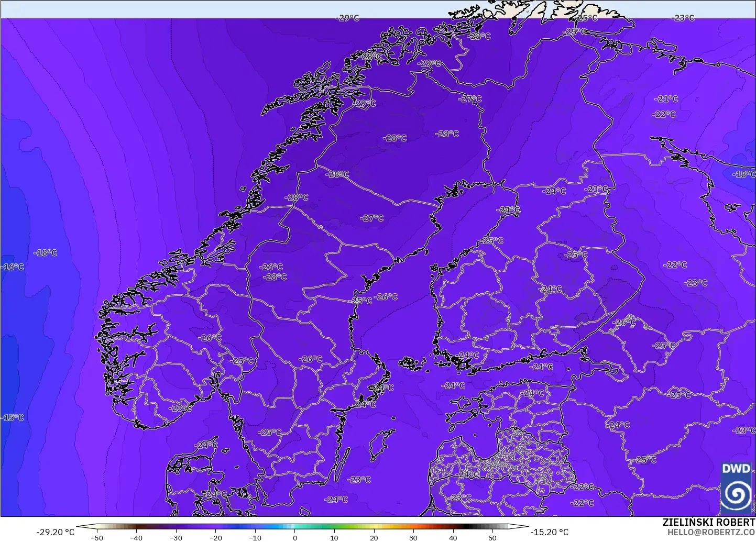
Task: Click the -23°C label south of Gotland
Action: 359,479
